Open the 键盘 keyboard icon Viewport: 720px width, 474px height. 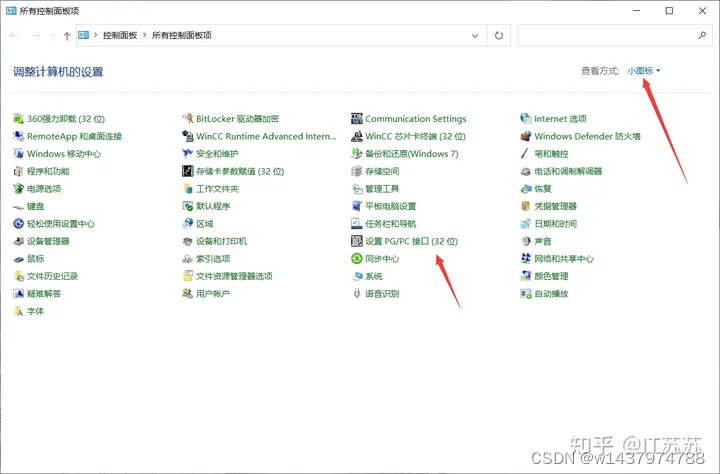click(18, 207)
